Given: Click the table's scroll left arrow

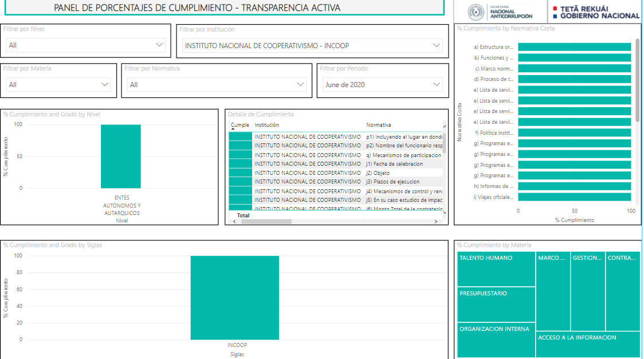Looking at the screenshot, I should click(x=233, y=221).
